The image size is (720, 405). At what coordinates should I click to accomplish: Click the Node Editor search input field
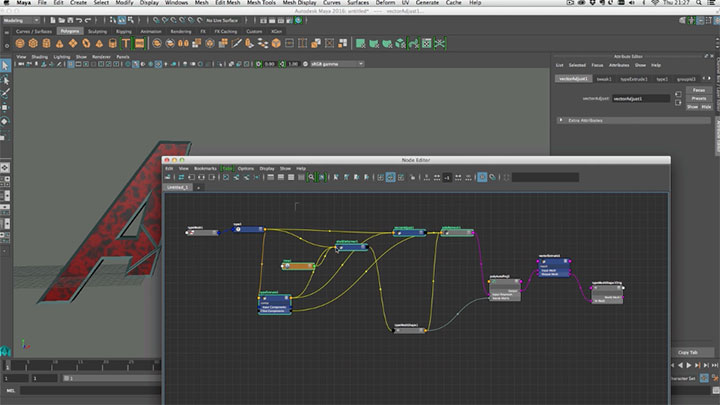545,177
